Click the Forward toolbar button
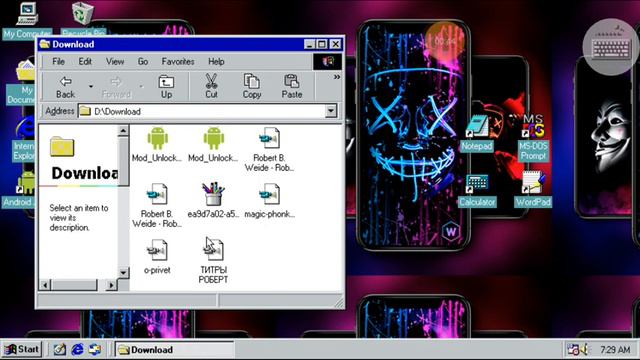This screenshot has width=640, height=360. pos(116,87)
